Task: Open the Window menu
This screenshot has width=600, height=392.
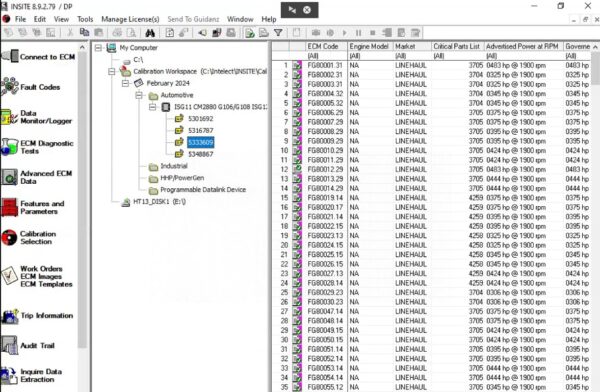Action: tap(240, 19)
